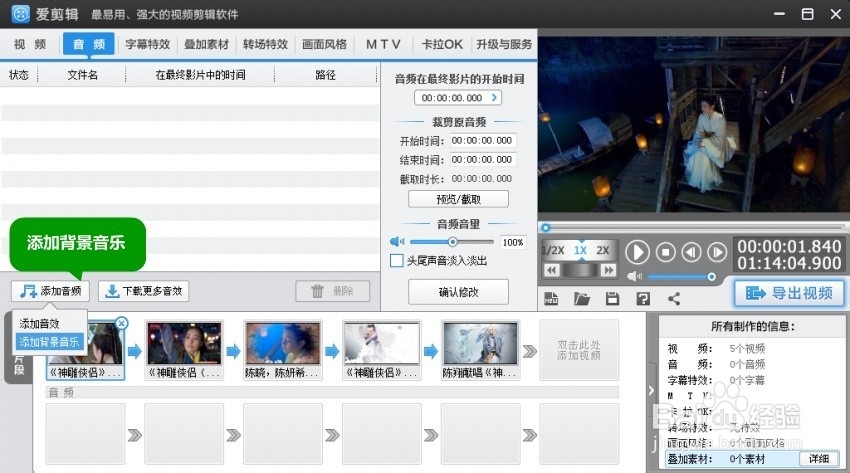The height and width of the screenshot is (473, 850).
Task: Choose 添加背景音乐 from the popup menu
Action: point(49,342)
